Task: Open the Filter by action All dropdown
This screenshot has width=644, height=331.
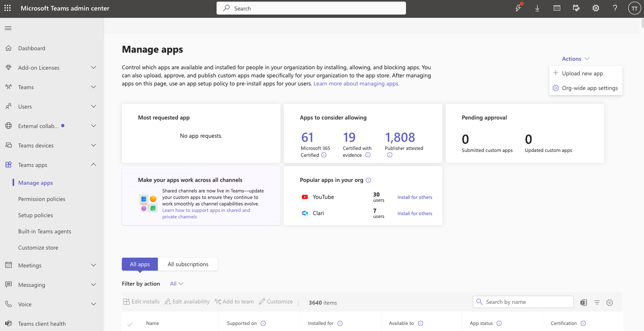Action: coord(177,284)
